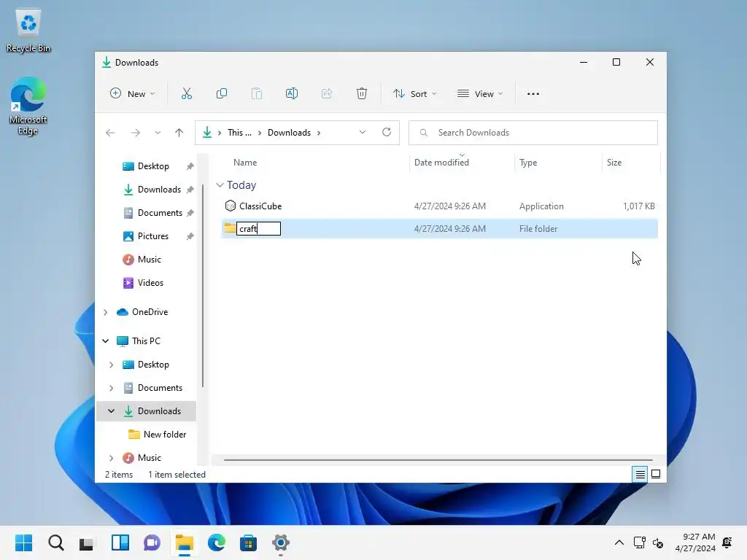Open Microsoft Store from taskbar
The width and height of the screenshot is (747, 560).
pos(248,542)
